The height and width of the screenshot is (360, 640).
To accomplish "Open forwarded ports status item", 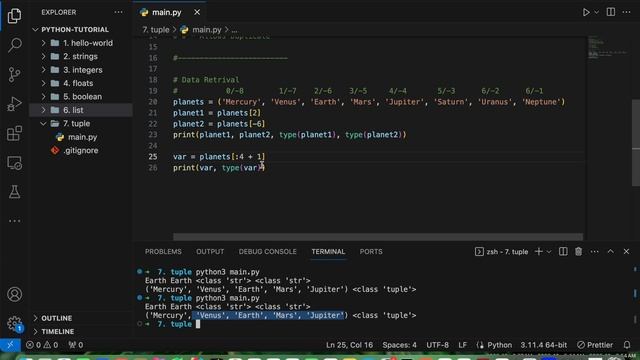I will click(x=76, y=345).
